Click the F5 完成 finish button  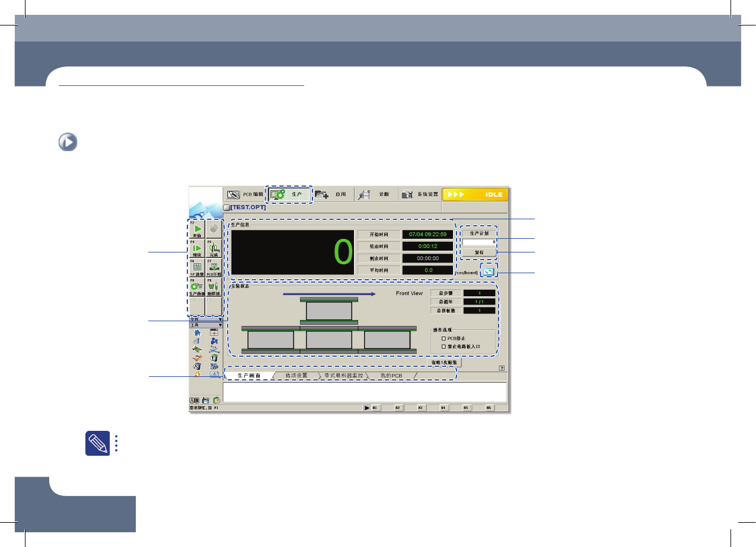tap(214, 248)
